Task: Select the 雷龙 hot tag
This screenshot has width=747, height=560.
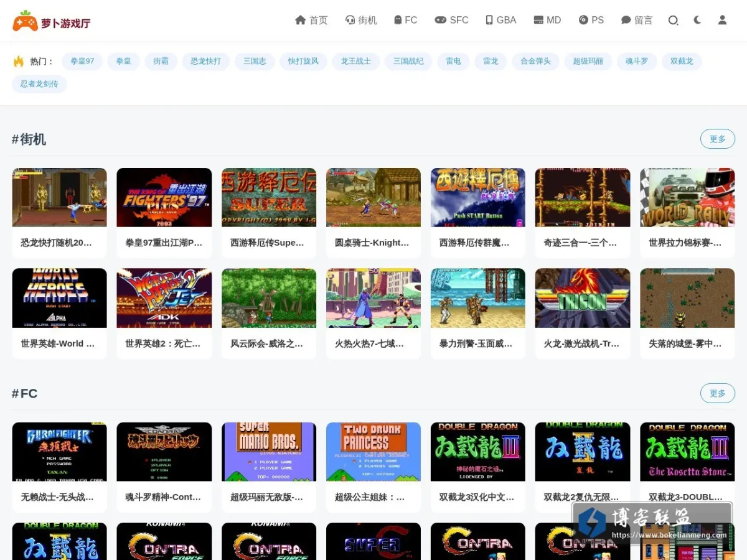Action: tap(491, 61)
